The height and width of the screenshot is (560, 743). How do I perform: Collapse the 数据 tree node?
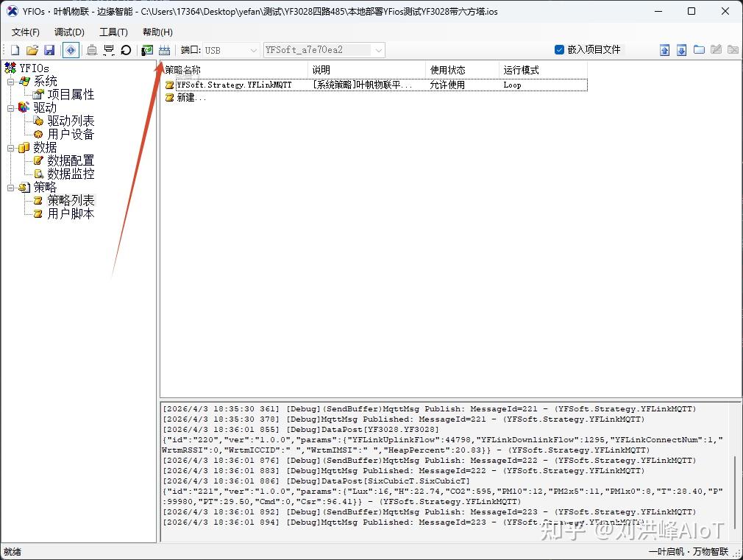[10, 148]
